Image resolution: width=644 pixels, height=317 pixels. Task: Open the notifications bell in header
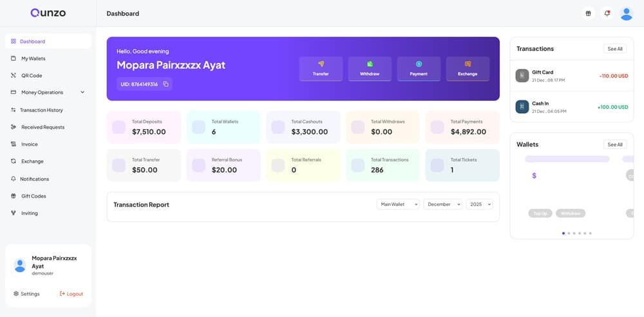[x=607, y=14]
